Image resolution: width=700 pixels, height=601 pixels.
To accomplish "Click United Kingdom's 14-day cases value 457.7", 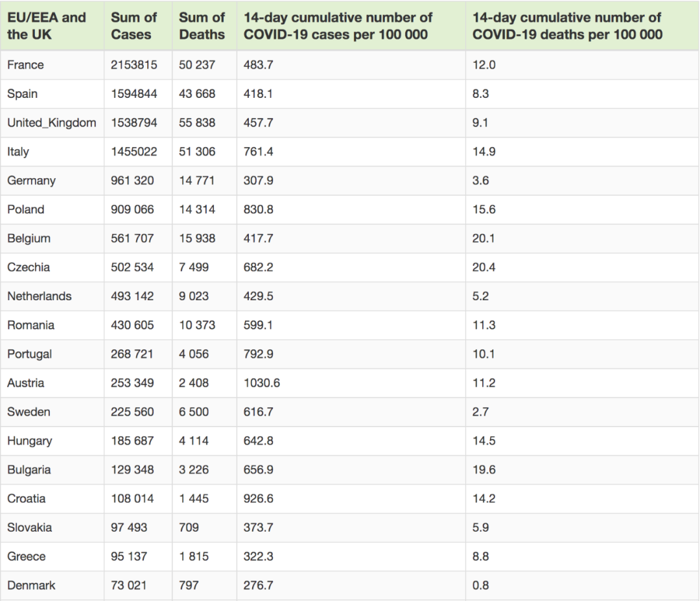I will (x=258, y=123).
